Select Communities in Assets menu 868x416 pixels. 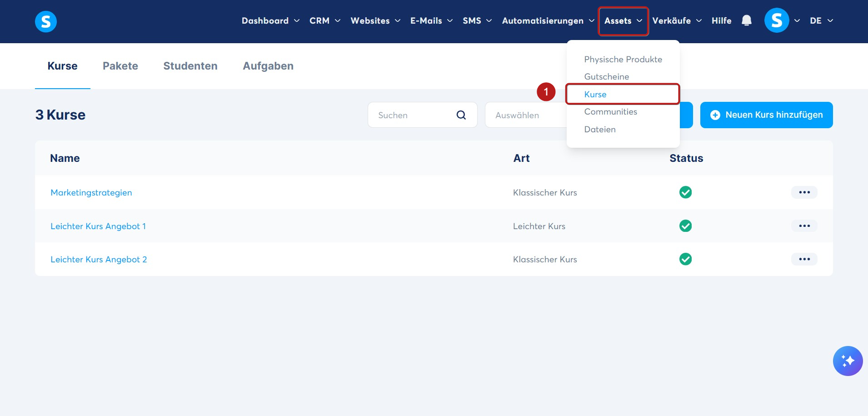click(610, 112)
